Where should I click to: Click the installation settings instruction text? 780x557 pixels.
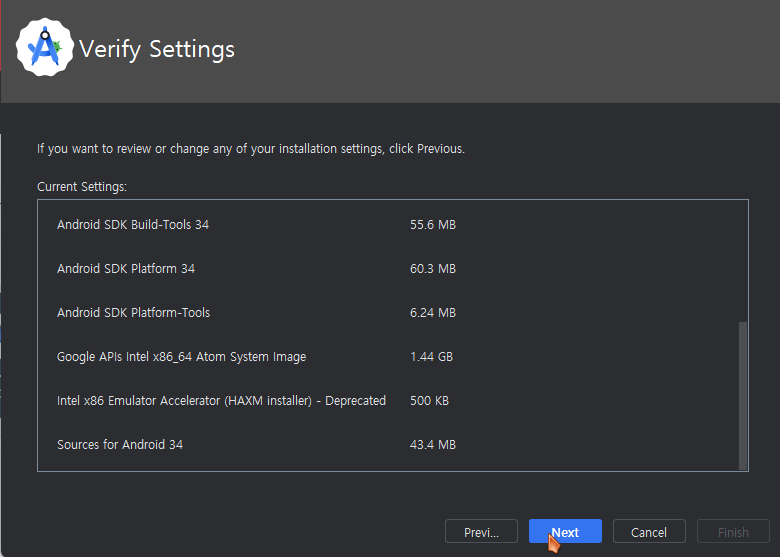click(251, 149)
